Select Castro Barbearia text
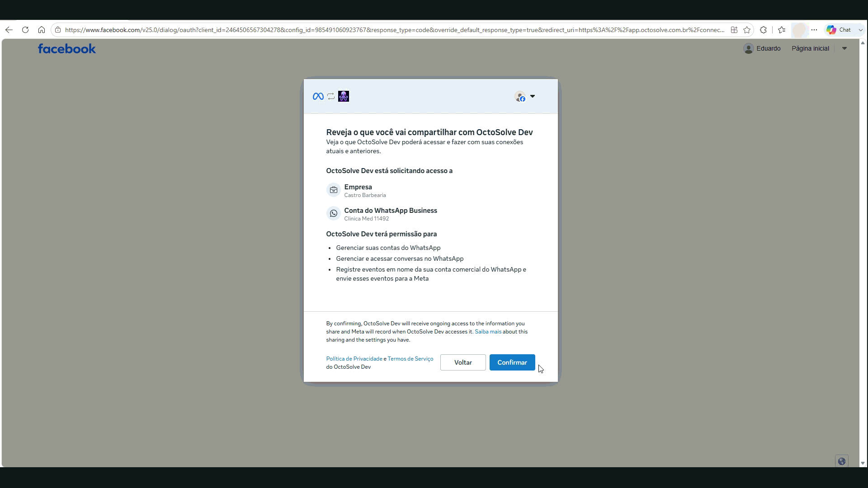 (x=365, y=195)
